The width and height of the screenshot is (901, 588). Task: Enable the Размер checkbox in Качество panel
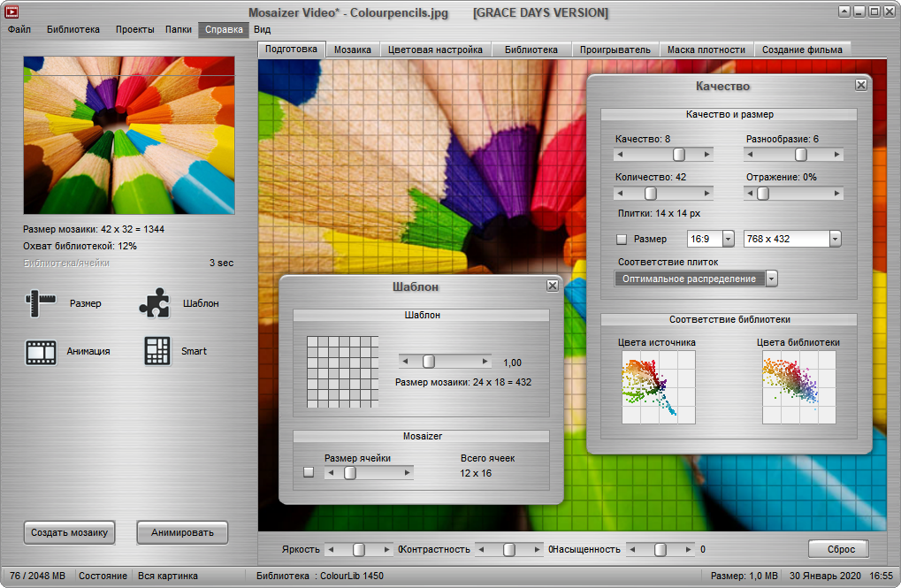[x=622, y=239]
